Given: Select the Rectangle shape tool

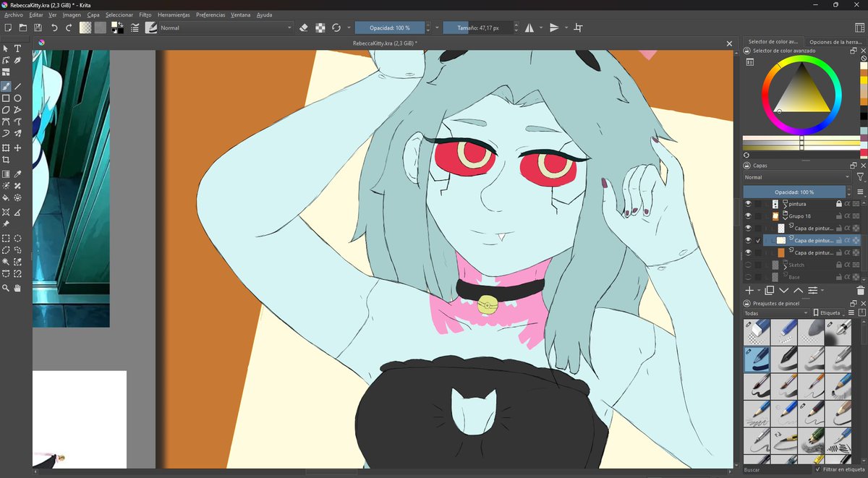Looking at the screenshot, I should [6, 98].
